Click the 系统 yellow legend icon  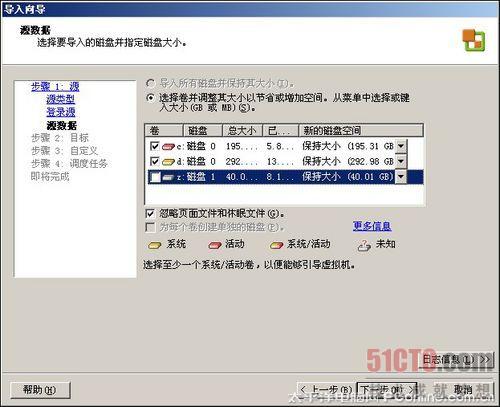[x=155, y=245]
